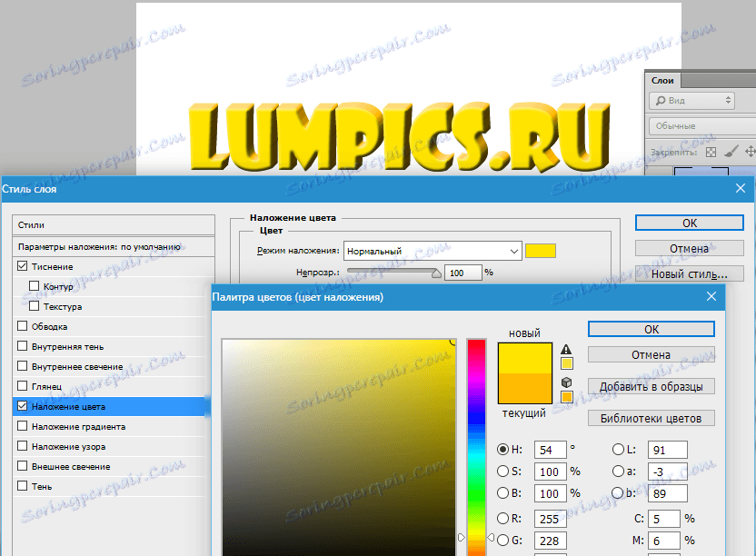Click the Lab b value field showing 89

[668, 492]
